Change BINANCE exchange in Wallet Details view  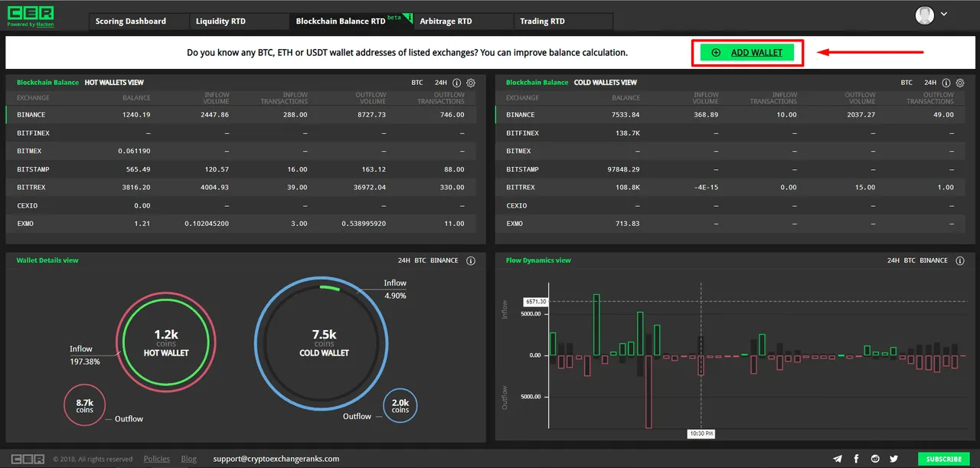coord(444,260)
